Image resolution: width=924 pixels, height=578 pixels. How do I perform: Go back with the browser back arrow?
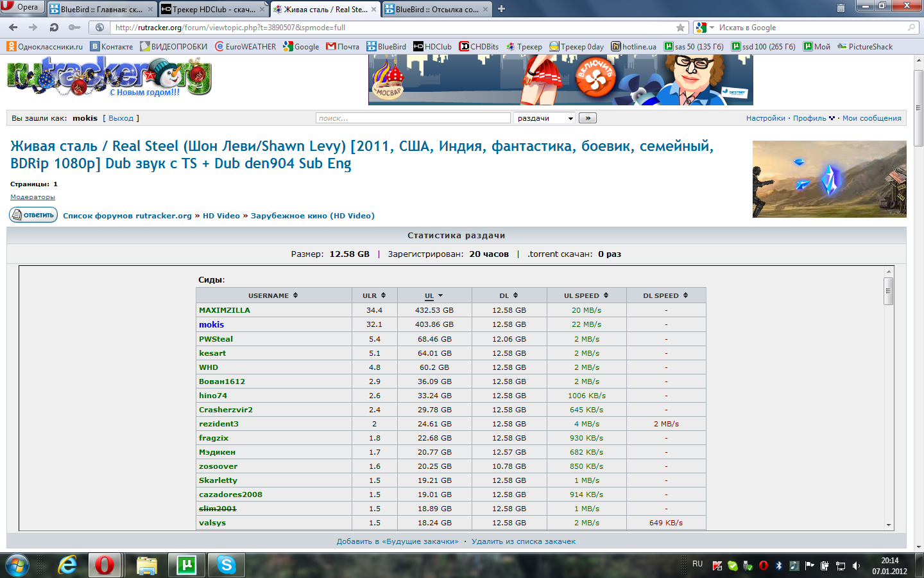coord(13,28)
